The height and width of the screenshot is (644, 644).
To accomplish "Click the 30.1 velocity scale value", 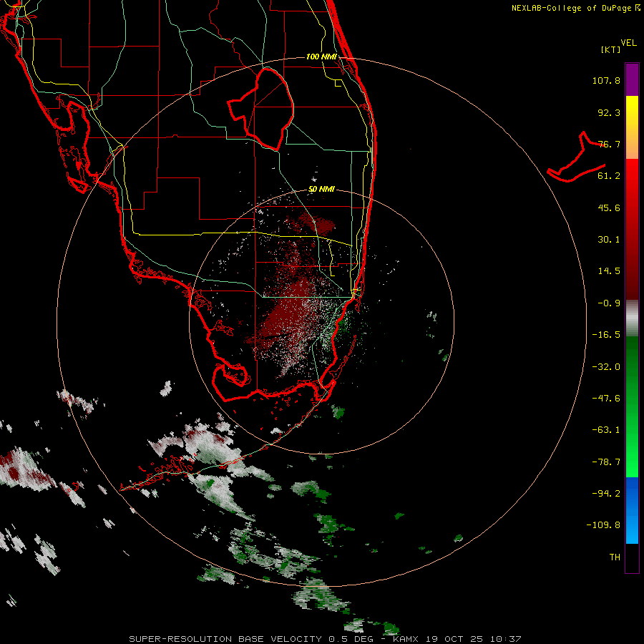I will [x=609, y=240].
